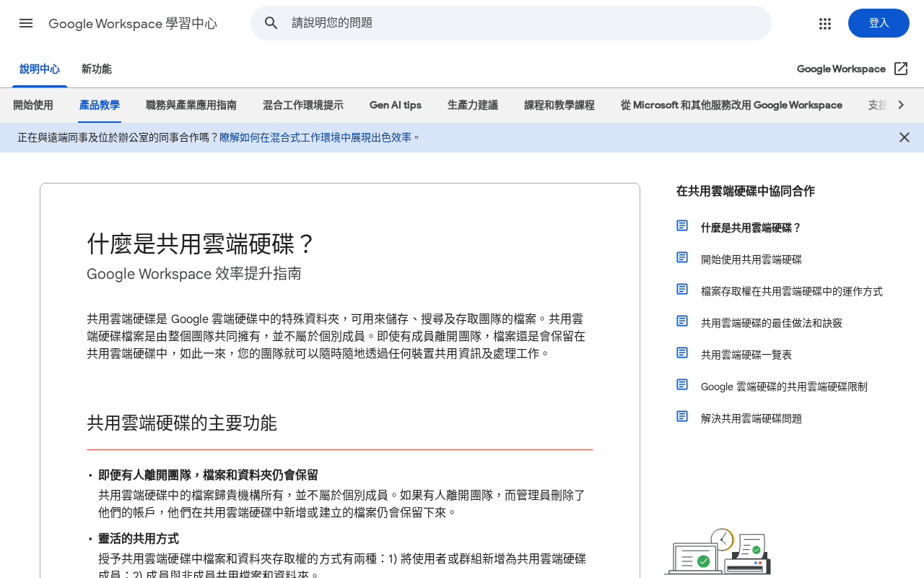Click the 登入 sign-in button
The image size is (924, 578).
pos(879,23)
